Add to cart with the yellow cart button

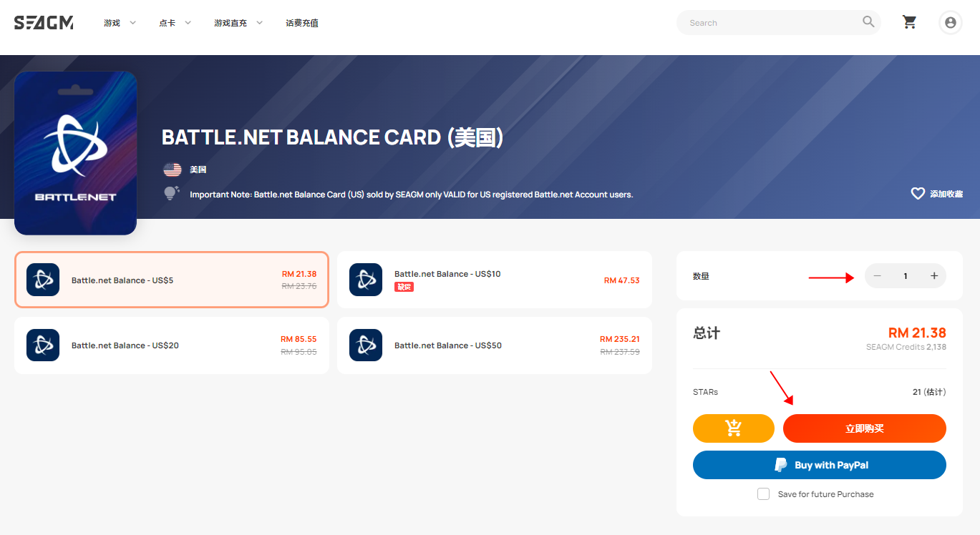click(x=734, y=428)
